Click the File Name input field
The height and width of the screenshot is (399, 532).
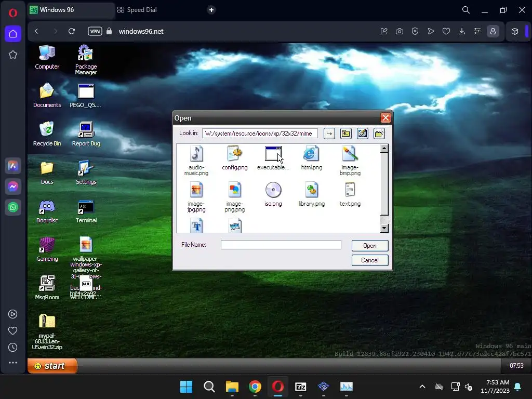(x=281, y=245)
